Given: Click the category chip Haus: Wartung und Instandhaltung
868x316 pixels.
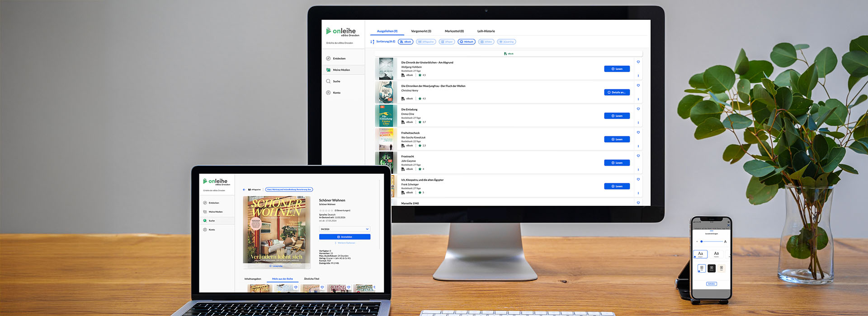Looking at the screenshot, I should pos(289,190).
